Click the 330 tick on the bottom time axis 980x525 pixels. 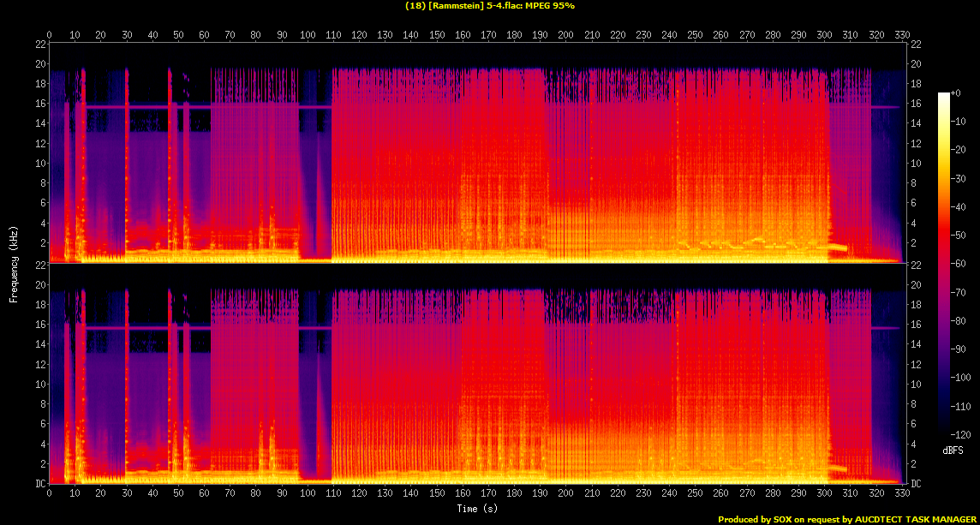point(901,493)
